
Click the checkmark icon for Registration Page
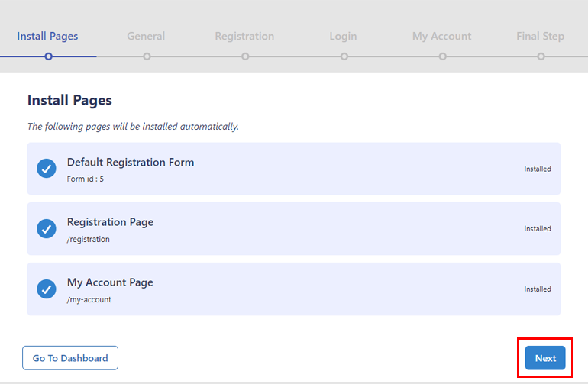pos(47,229)
